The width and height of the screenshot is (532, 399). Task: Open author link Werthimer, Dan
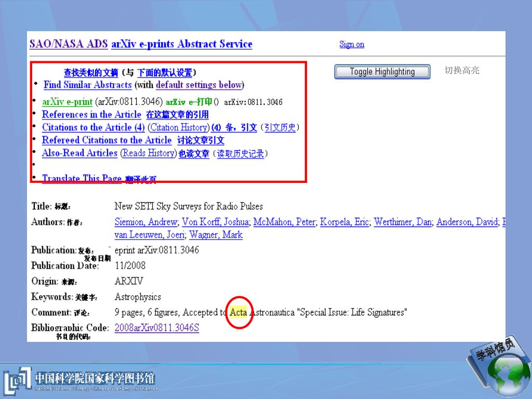[x=403, y=222]
